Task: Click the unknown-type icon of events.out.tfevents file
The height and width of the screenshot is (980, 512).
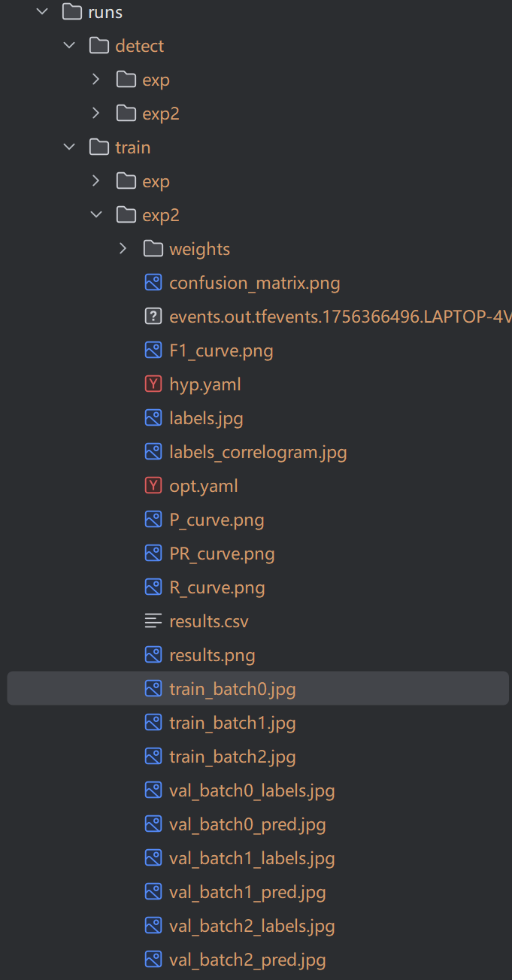Action: 153,317
